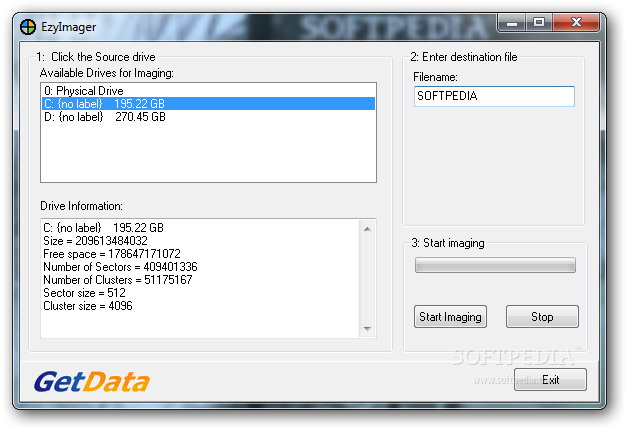Screen dimensions: 627x430
Task: Click the Drive Information scroll up arrow
Action: point(367,229)
